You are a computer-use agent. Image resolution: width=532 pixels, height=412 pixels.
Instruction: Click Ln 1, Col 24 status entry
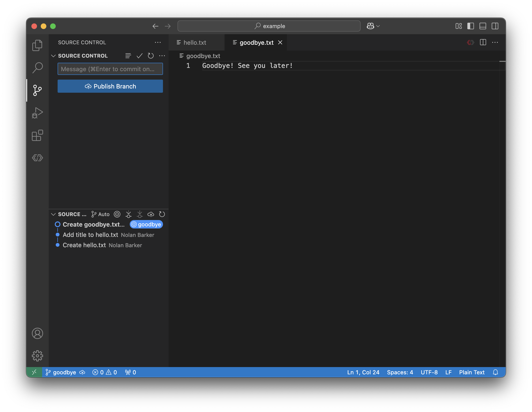click(363, 372)
